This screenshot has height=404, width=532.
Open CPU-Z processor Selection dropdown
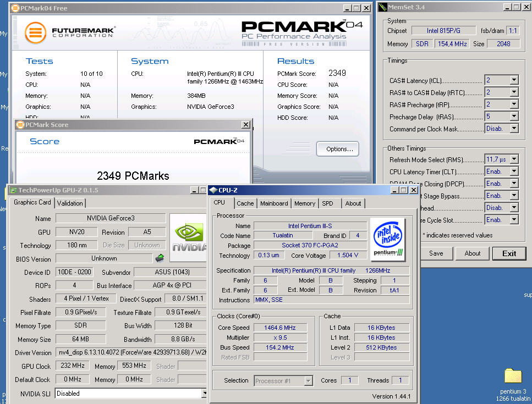click(x=308, y=380)
